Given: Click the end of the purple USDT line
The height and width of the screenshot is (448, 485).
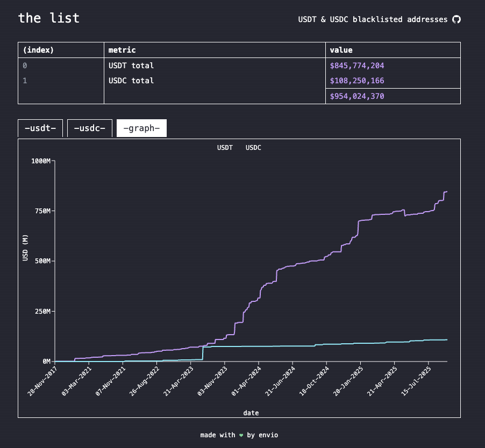Looking at the screenshot, I should point(447,192).
